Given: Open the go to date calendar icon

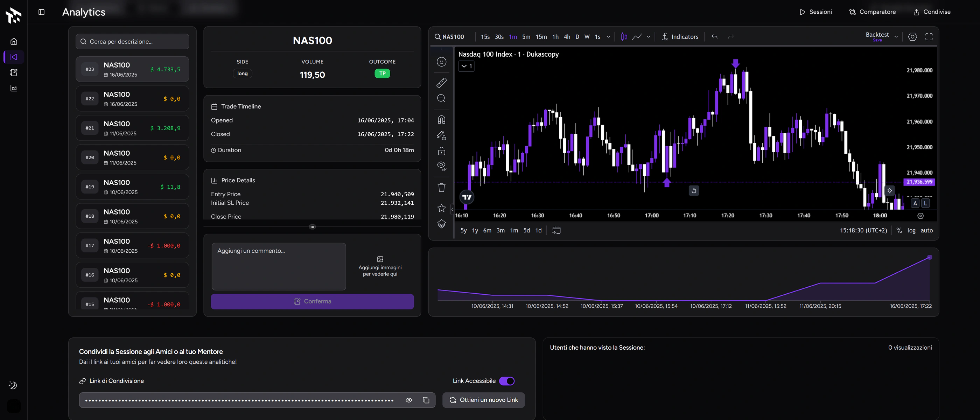Looking at the screenshot, I should coord(556,230).
